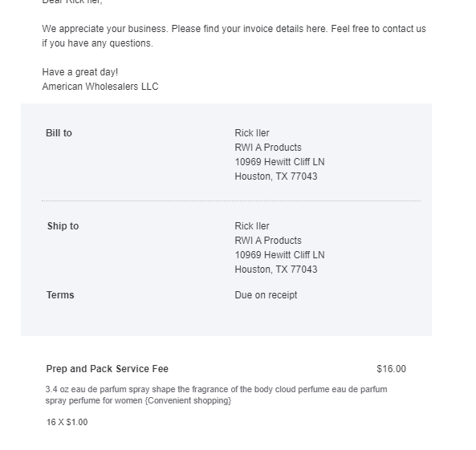Click Rick Iler under Bill to

252,133
